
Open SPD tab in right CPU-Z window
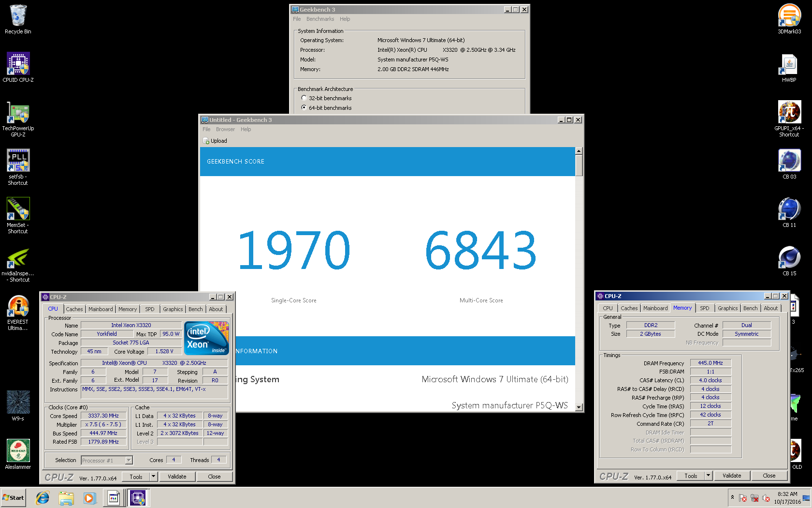(705, 308)
